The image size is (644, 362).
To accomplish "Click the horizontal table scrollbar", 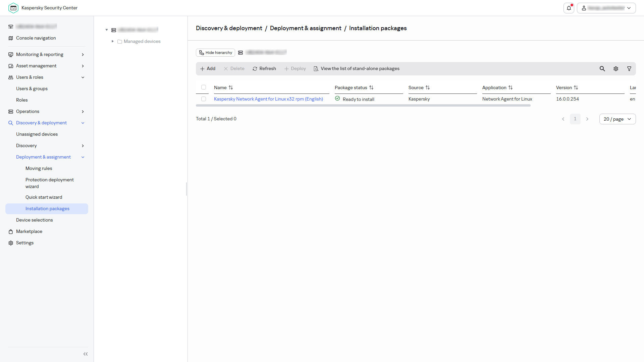I will pos(363,106).
